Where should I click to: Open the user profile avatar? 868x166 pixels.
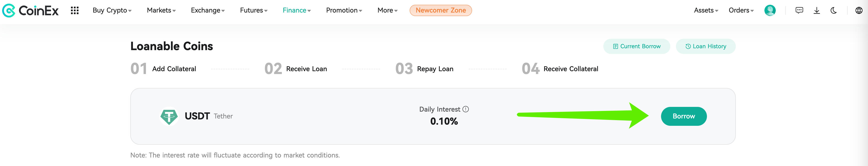[770, 10]
